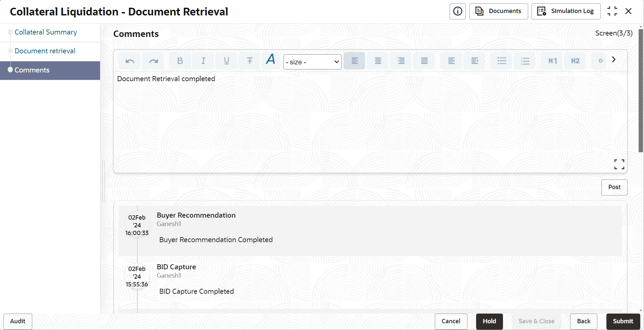Justify the comment text
Image resolution: width=644 pixels, height=330 pixels.
424,61
